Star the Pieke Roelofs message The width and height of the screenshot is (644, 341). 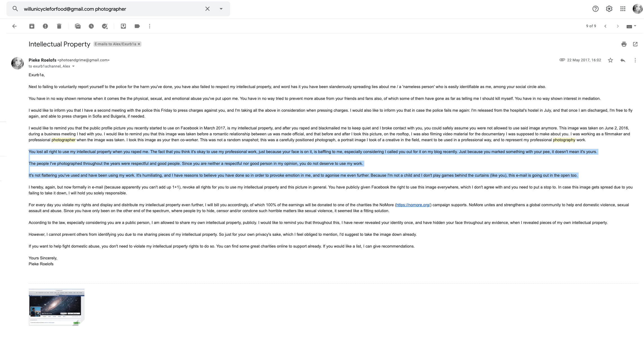click(x=610, y=60)
